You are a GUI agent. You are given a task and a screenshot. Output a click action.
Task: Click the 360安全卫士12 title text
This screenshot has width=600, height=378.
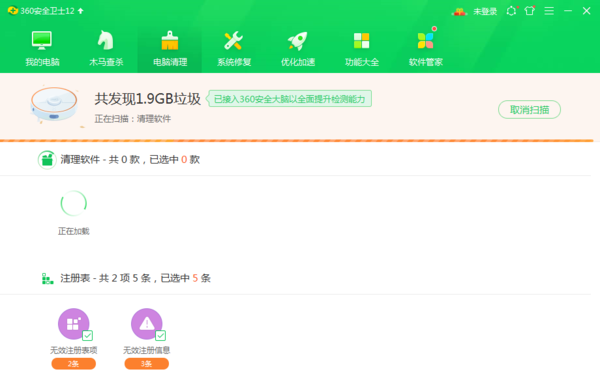coord(47,11)
